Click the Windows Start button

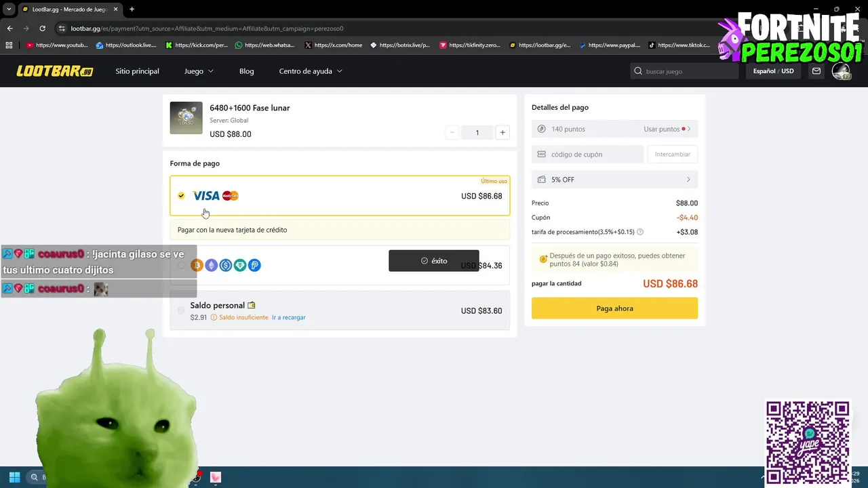tap(14, 477)
